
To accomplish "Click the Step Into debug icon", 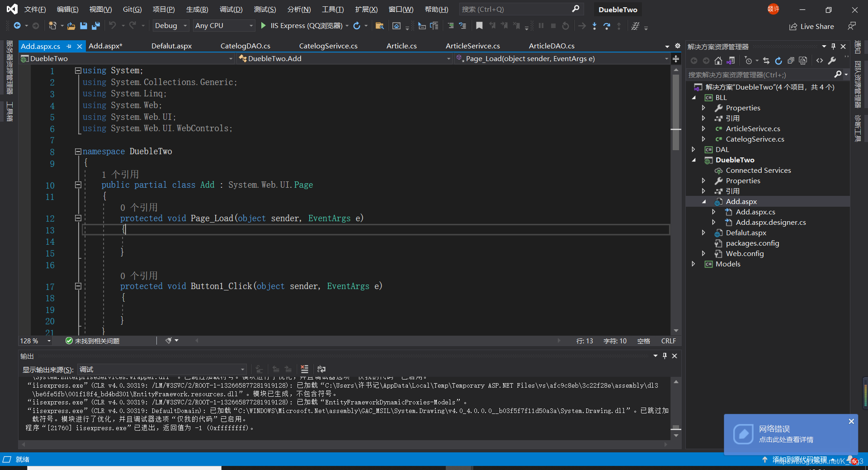I will point(594,26).
